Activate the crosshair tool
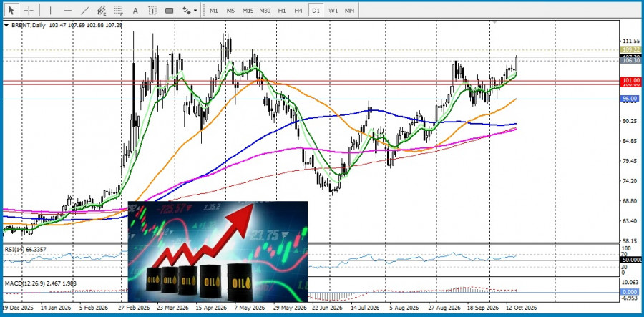This screenshot has height=317, width=644. coord(29,10)
